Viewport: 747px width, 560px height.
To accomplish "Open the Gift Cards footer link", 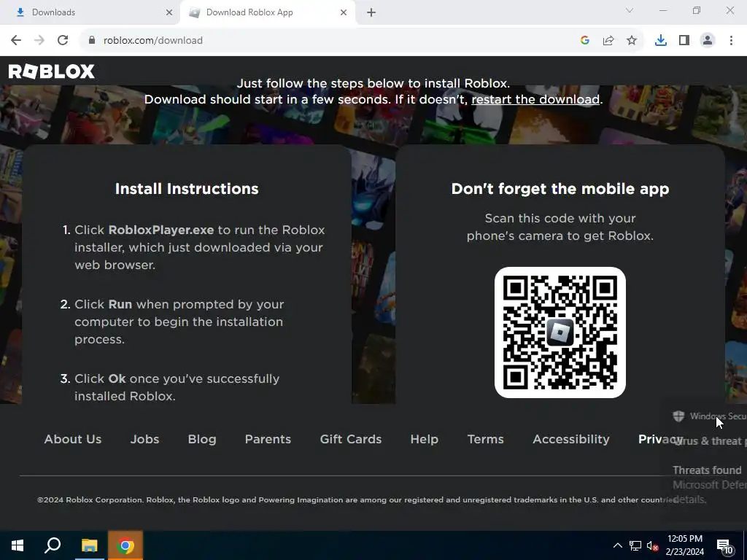I will 351,439.
